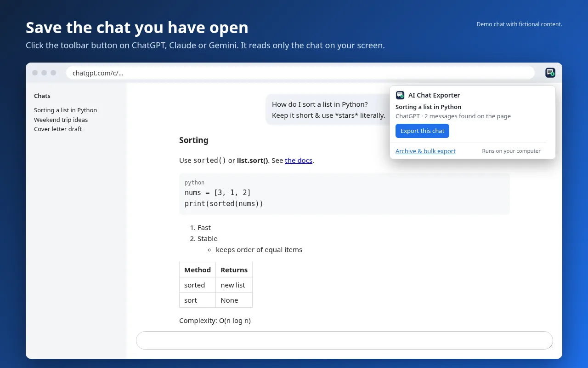The image size is (588, 368).
Task: Focus the chat message input box
Action: click(345, 340)
